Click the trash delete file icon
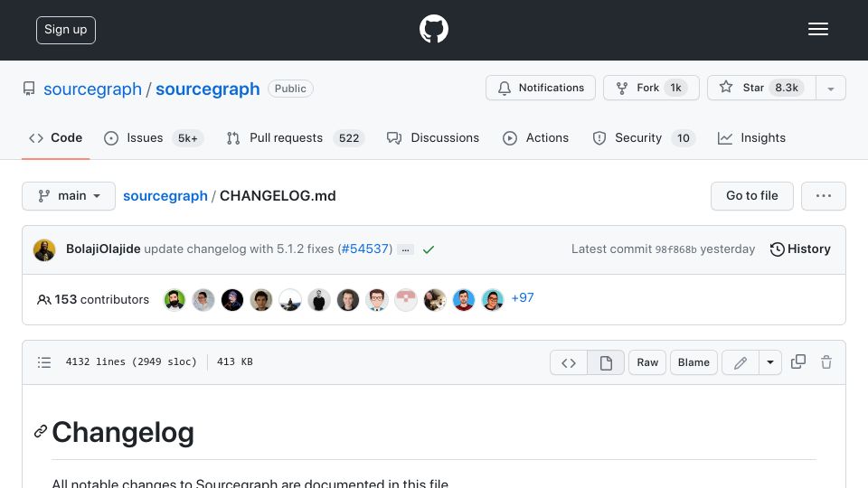 pos(826,362)
